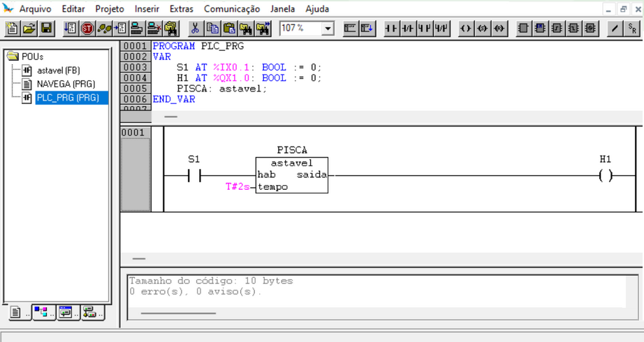The image size is (644, 342).
Task: Insert rising edge detection block
Action: pos(557,29)
